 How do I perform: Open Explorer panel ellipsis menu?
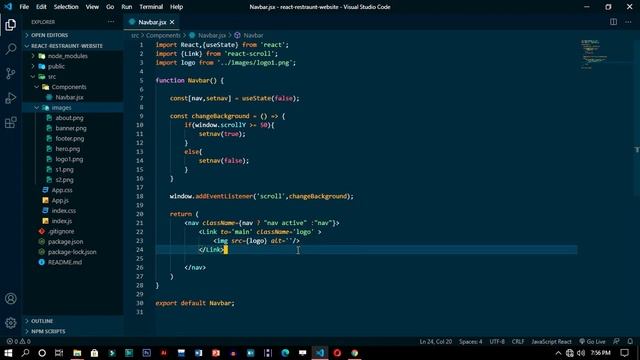coord(111,22)
